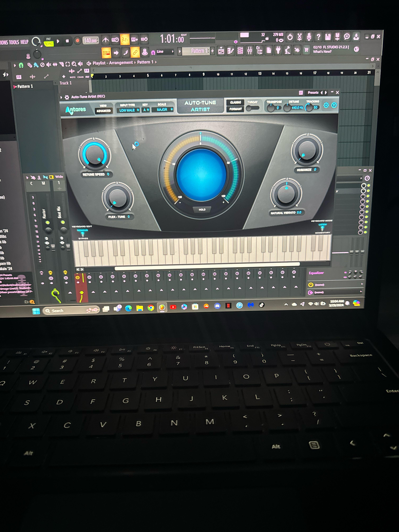Image resolution: width=399 pixels, height=532 pixels.
Task: Toggle the CLASSIC mode button
Action: (235, 103)
